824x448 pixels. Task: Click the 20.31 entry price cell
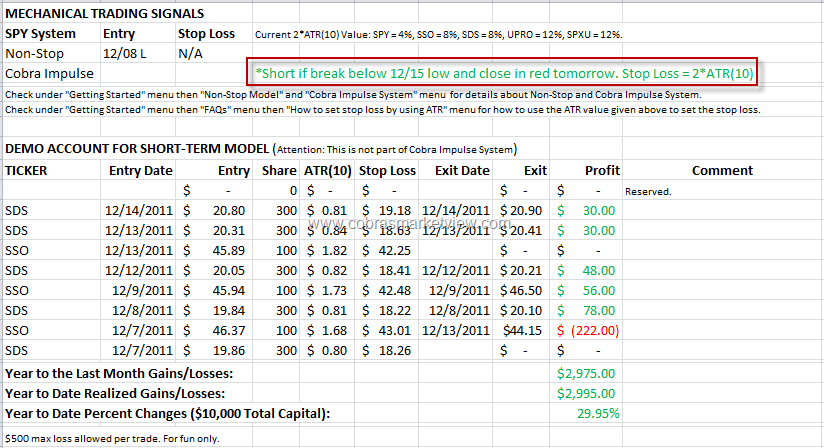[x=214, y=231]
